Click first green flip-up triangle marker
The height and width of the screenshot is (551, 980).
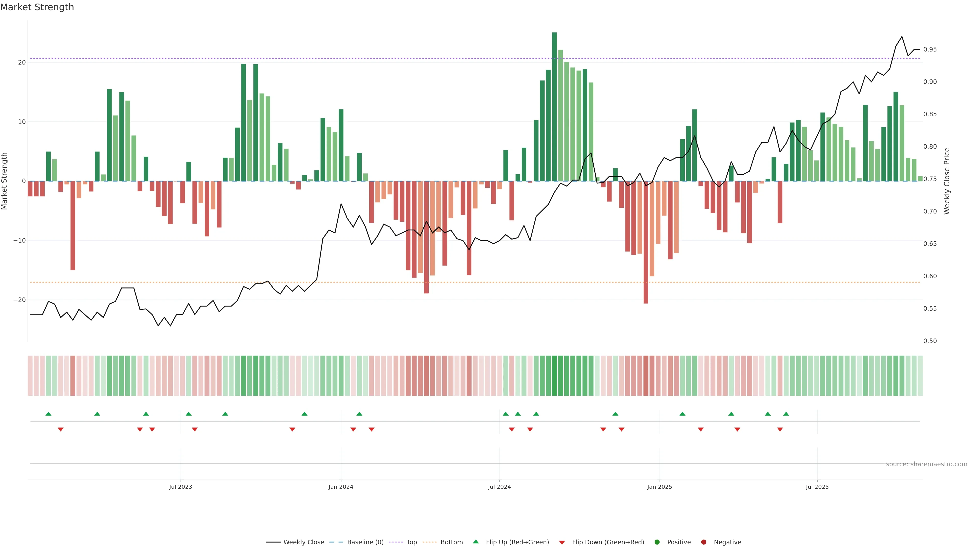click(x=48, y=414)
